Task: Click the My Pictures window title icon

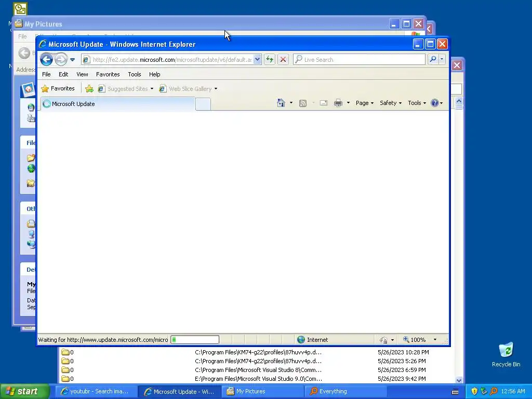Action: (x=19, y=24)
